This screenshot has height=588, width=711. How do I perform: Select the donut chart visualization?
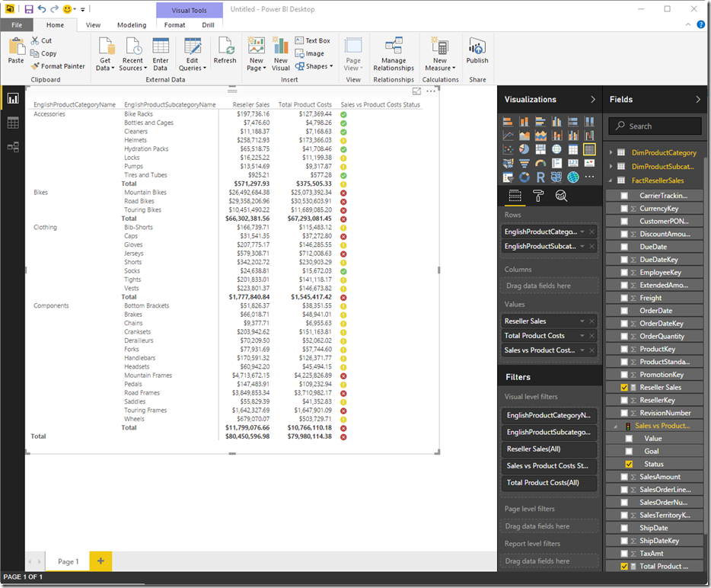(x=524, y=177)
